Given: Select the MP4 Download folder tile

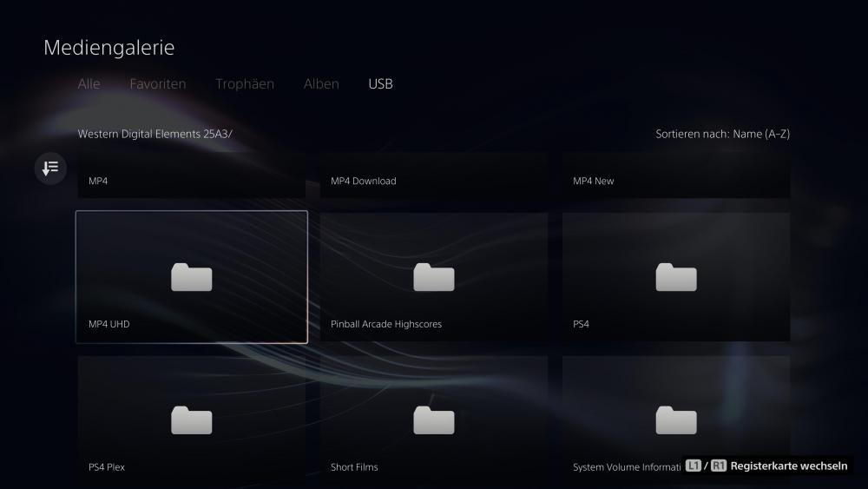Looking at the screenshot, I should tap(434, 177).
